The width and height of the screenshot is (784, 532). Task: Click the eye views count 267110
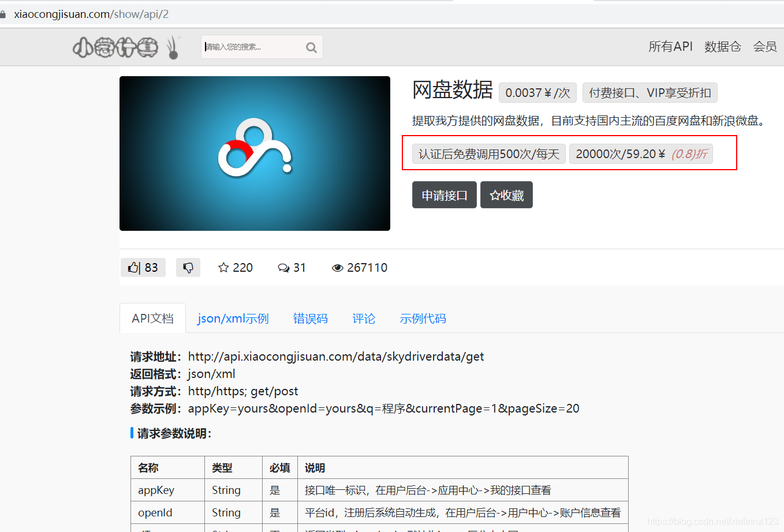[360, 268]
